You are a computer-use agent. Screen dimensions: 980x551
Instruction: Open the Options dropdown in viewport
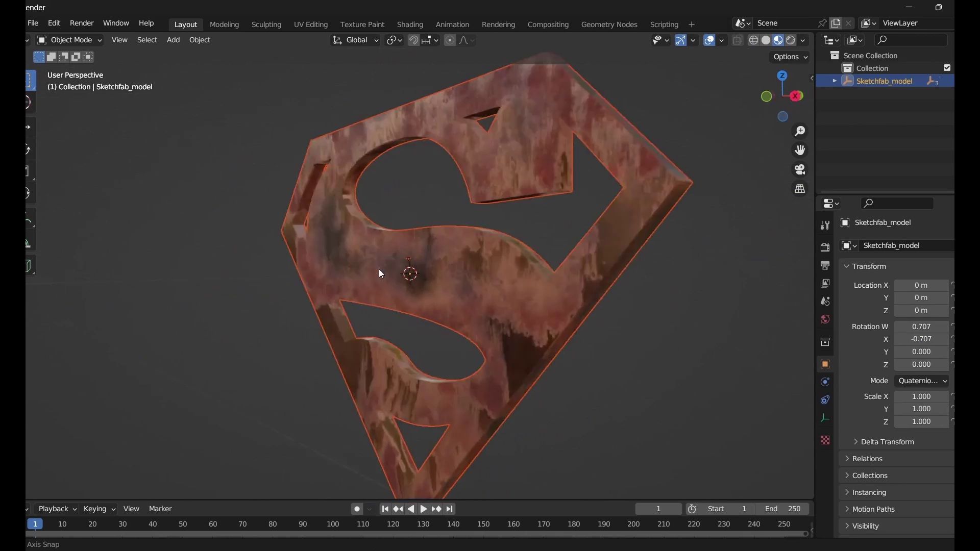click(791, 57)
